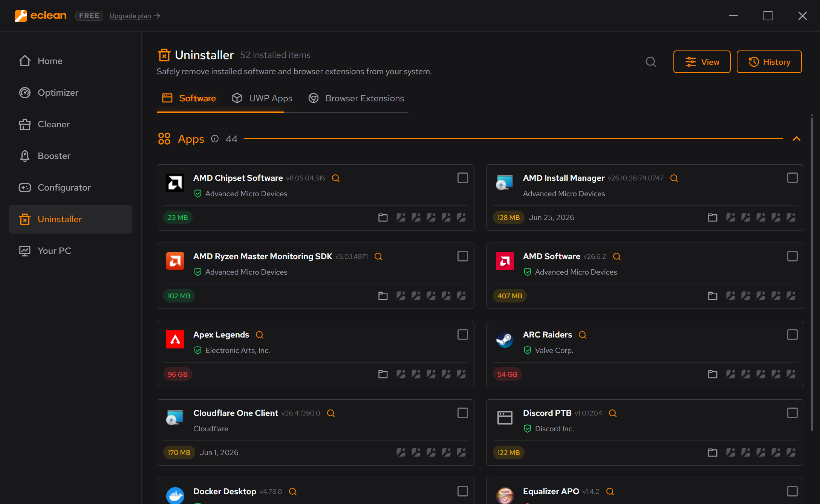Click the AMD Software red app icon
This screenshot has height=504, width=820.
click(505, 261)
